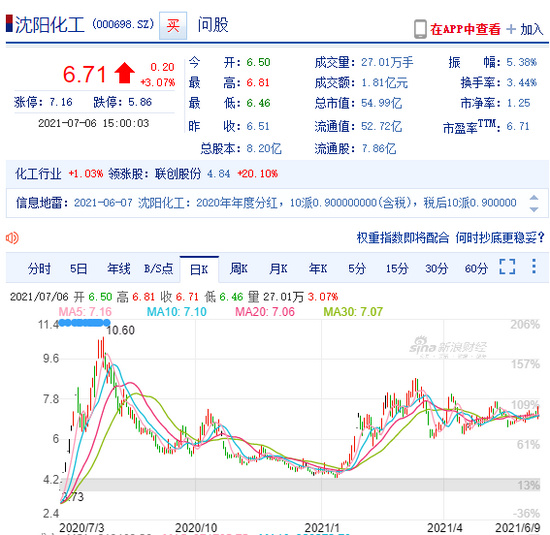The image size is (550, 535).
Task: Open 在APP中查看 link
Action: click(x=465, y=29)
